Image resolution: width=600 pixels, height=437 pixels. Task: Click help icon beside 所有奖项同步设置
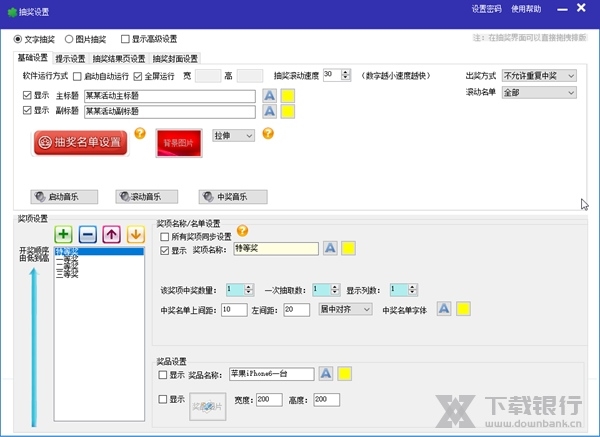(243, 231)
